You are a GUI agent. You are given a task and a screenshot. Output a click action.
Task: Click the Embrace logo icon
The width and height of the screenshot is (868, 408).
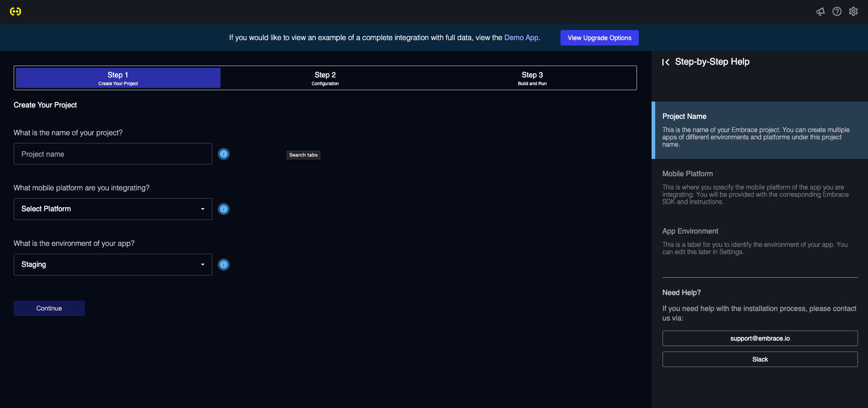click(15, 11)
